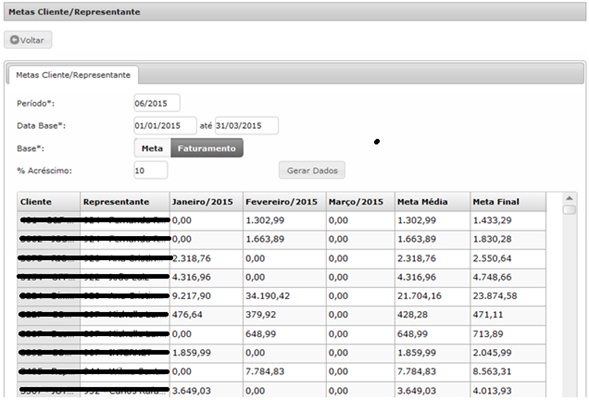Sort by the Março/2015 column header

[x=360, y=202]
